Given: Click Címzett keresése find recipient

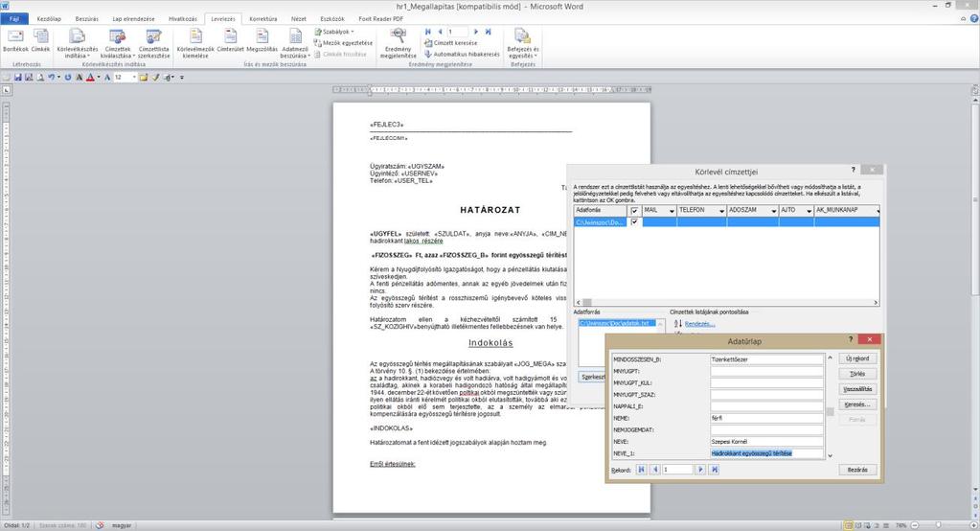Looking at the screenshot, I should [450, 43].
